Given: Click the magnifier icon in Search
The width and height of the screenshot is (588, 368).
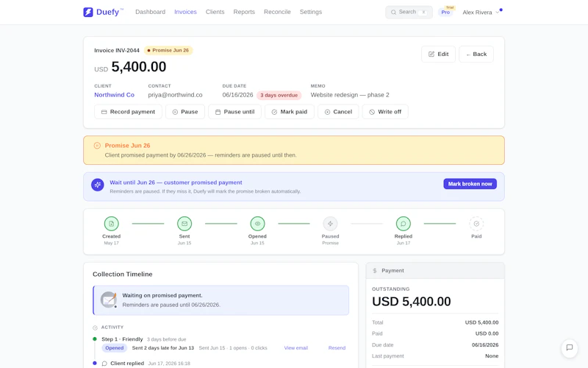Looking at the screenshot, I should (393, 13).
